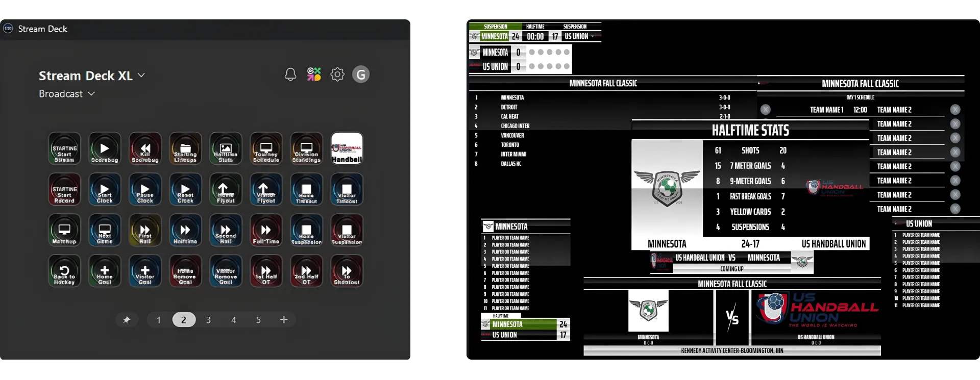Add a Visitor Goal key
Image resolution: width=980 pixels, height=380 pixels.
tap(145, 271)
